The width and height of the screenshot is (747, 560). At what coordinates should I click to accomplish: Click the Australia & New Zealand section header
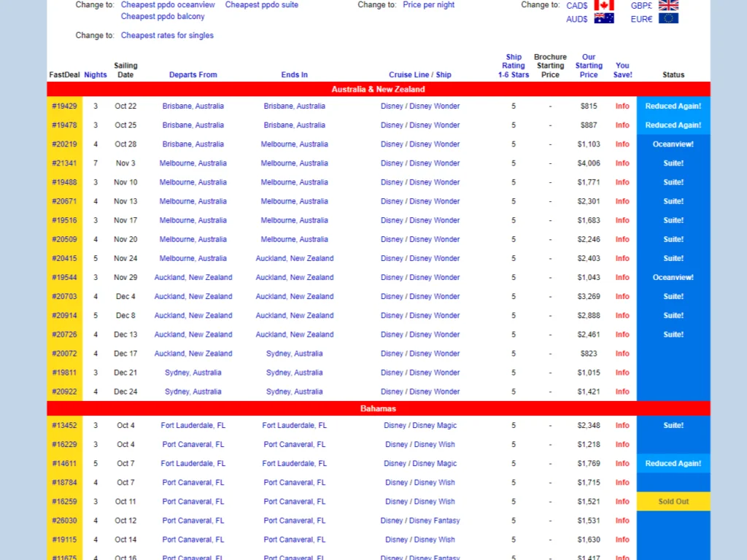point(379,89)
